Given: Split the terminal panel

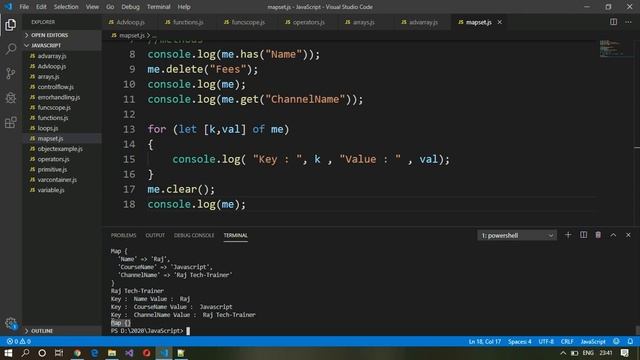Looking at the screenshot, I should click(x=583, y=235).
